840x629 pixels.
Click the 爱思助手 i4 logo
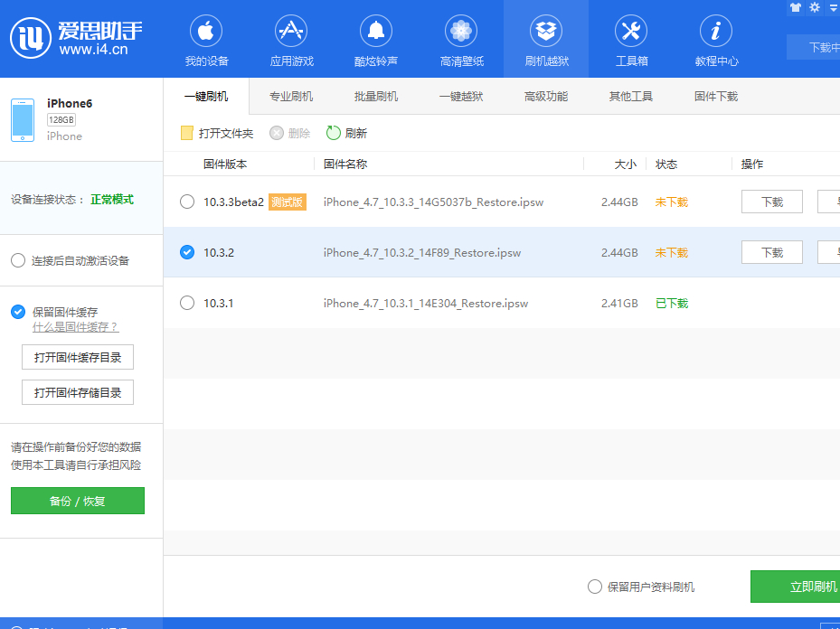[x=77, y=37]
